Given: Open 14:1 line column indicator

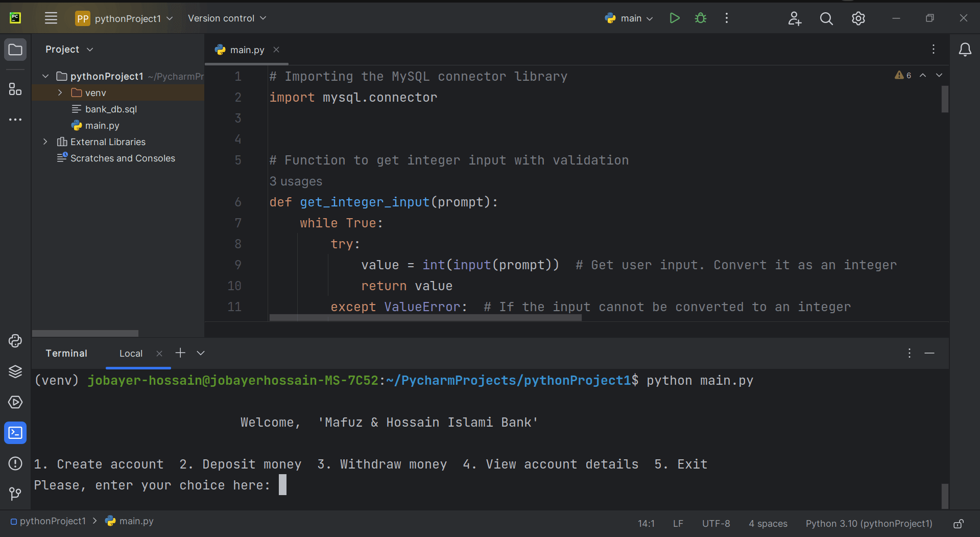Looking at the screenshot, I should [x=646, y=523].
